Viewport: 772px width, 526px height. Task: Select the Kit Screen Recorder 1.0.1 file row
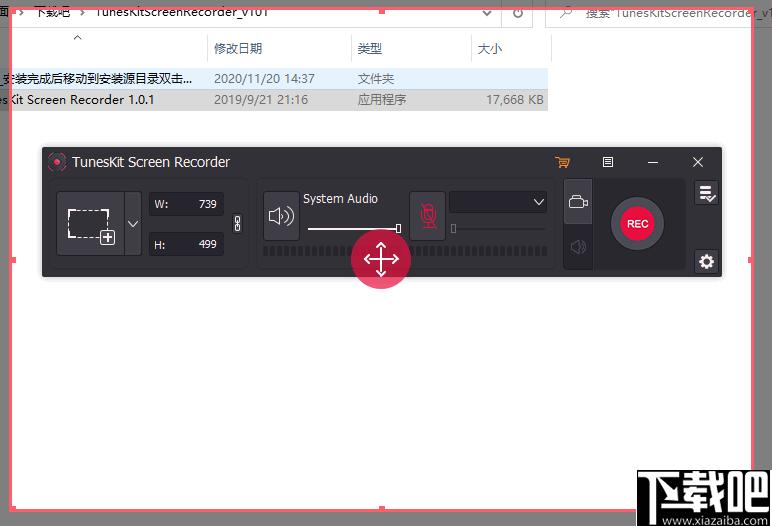274,100
